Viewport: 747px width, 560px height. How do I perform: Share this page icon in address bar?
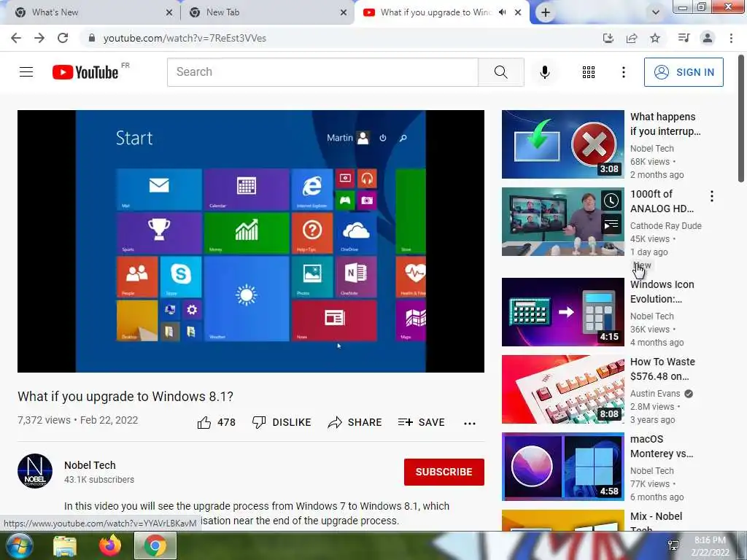pyautogui.click(x=632, y=38)
